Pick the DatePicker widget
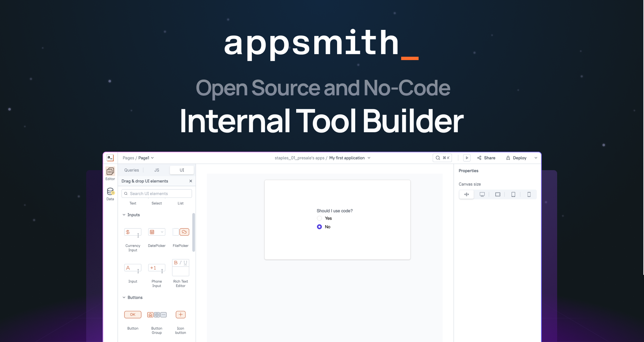The height and width of the screenshot is (342, 644). (x=157, y=232)
